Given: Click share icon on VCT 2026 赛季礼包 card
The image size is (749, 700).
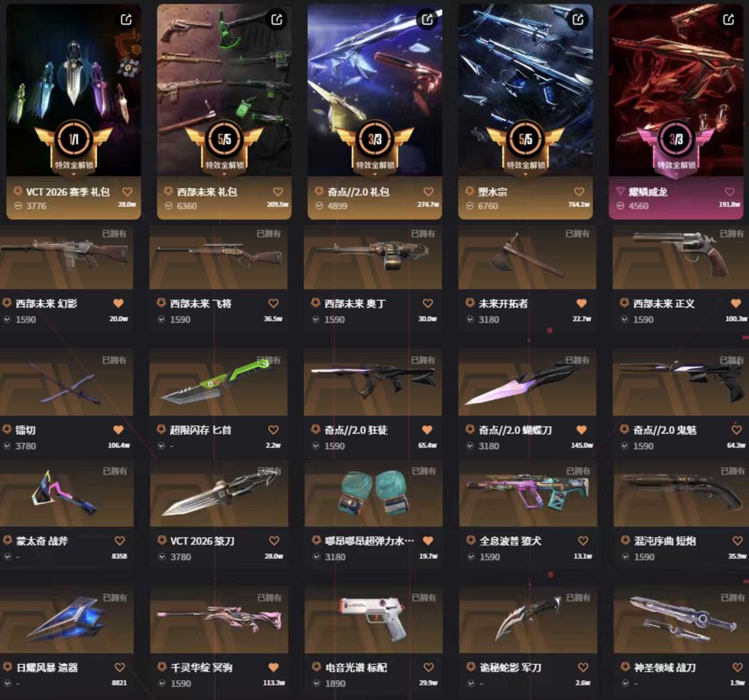Looking at the screenshot, I should tap(126, 19).
